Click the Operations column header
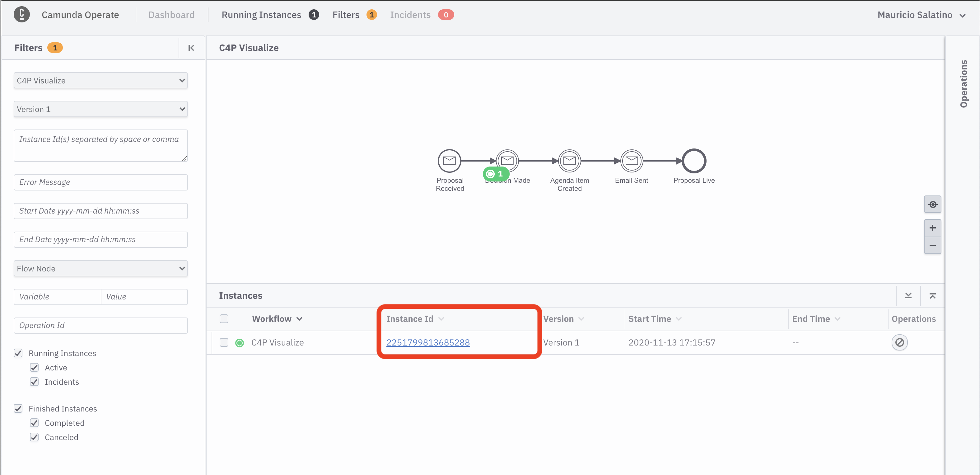980x475 pixels. tap(913, 319)
